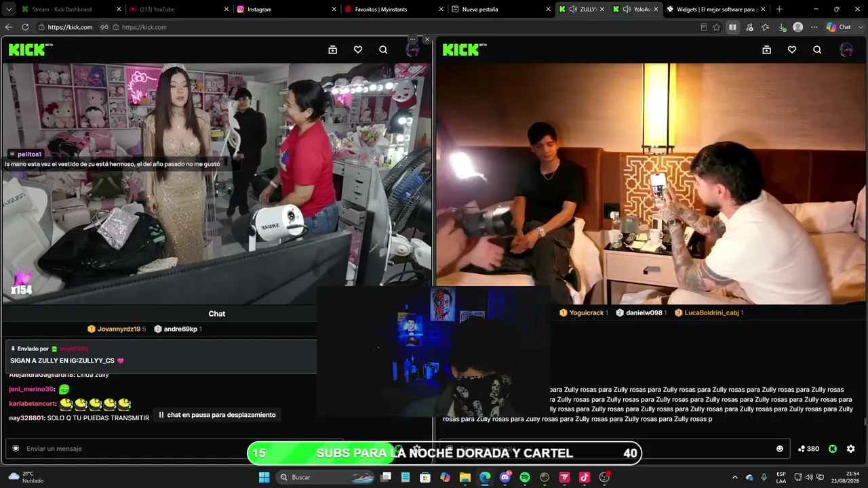Click the right stream video in the bedroom
868x488 pixels.
(651, 184)
